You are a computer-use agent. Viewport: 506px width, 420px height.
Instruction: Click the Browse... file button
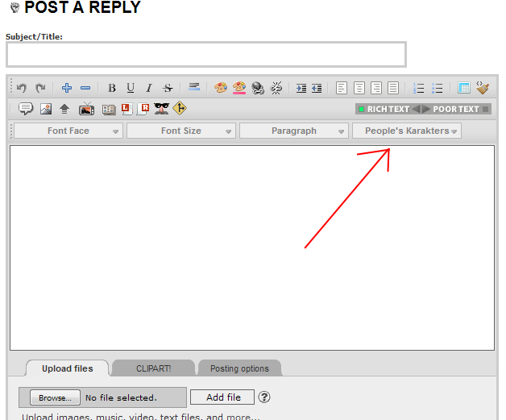(56, 397)
